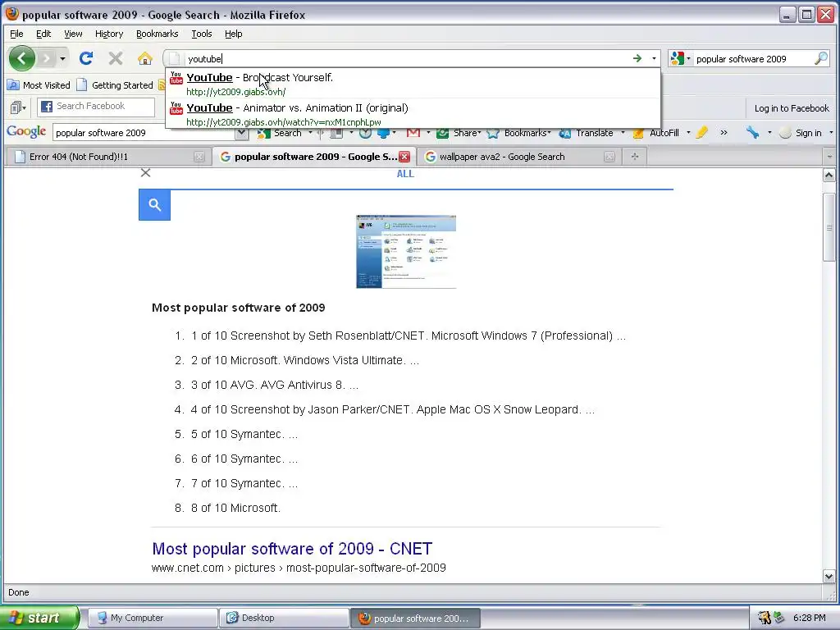Image resolution: width=840 pixels, height=630 pixels.
Task: Open the search engine selector dropdown
Action: coord(680,58)
